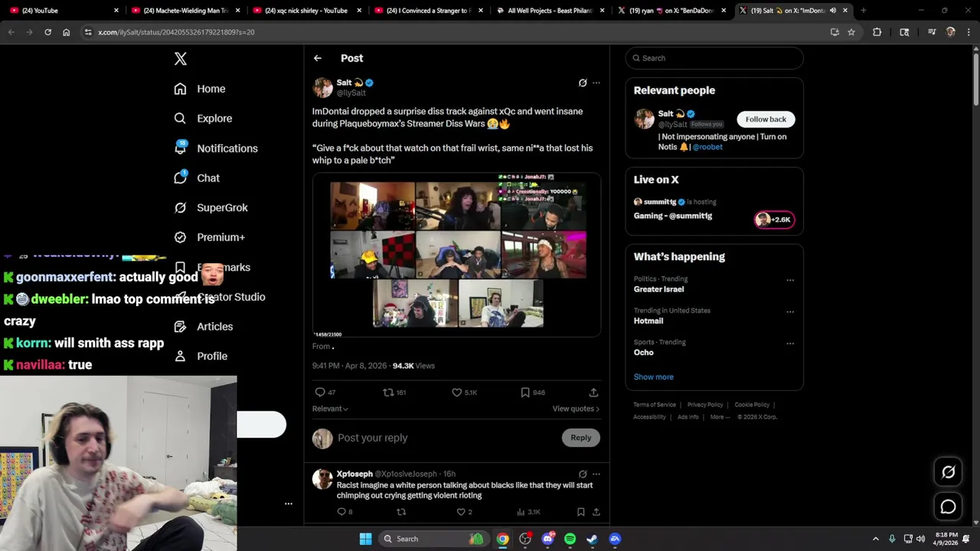Screen dimensions: 980x551
Task: Open Windows taskbar Search box
Action: pos(434,539)
